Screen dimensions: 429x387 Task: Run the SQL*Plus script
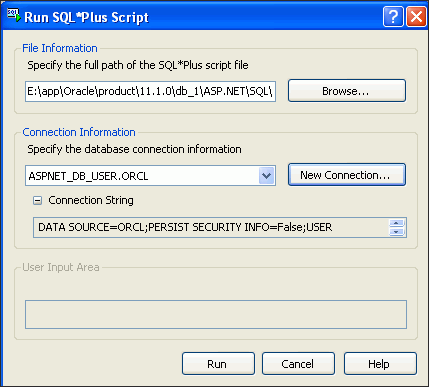[218, 364]
